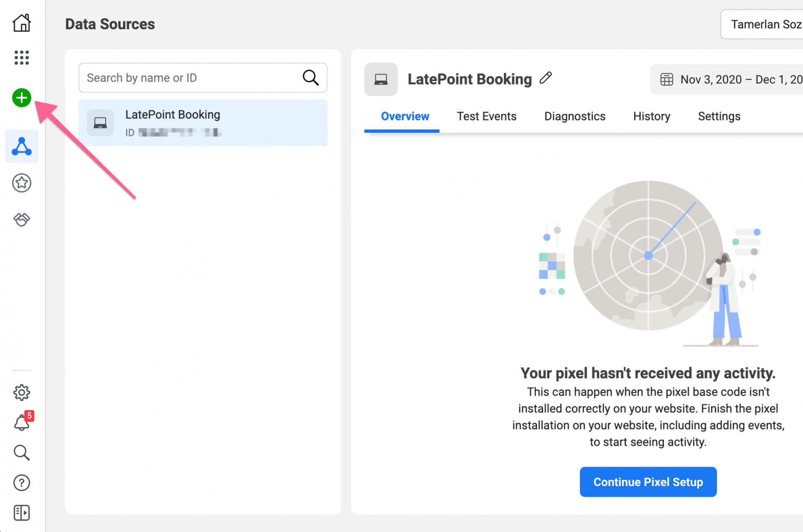Screen dimensions: 803x532
Task: Go to the Home icon
Action: (x=21, y=23)
